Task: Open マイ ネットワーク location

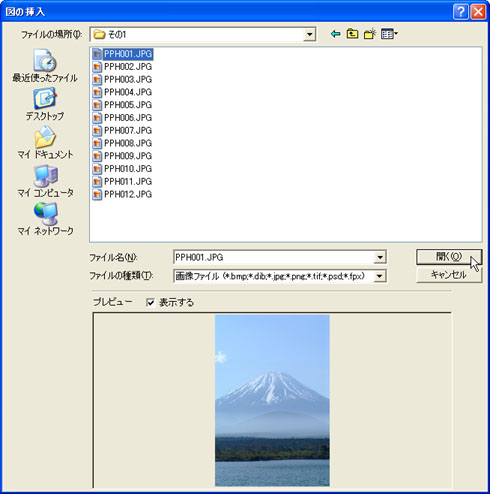Action: coord(45,219)
